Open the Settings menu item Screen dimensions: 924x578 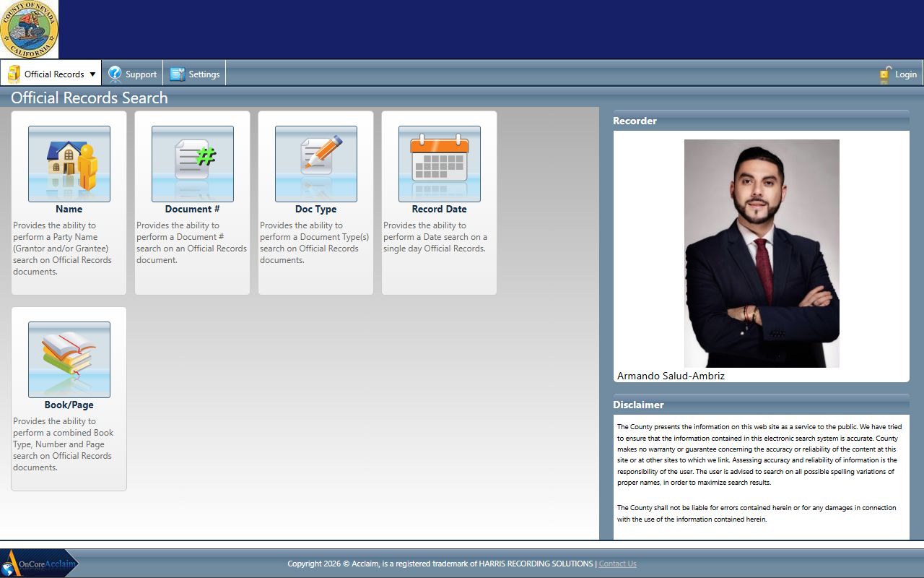[204, 74]
